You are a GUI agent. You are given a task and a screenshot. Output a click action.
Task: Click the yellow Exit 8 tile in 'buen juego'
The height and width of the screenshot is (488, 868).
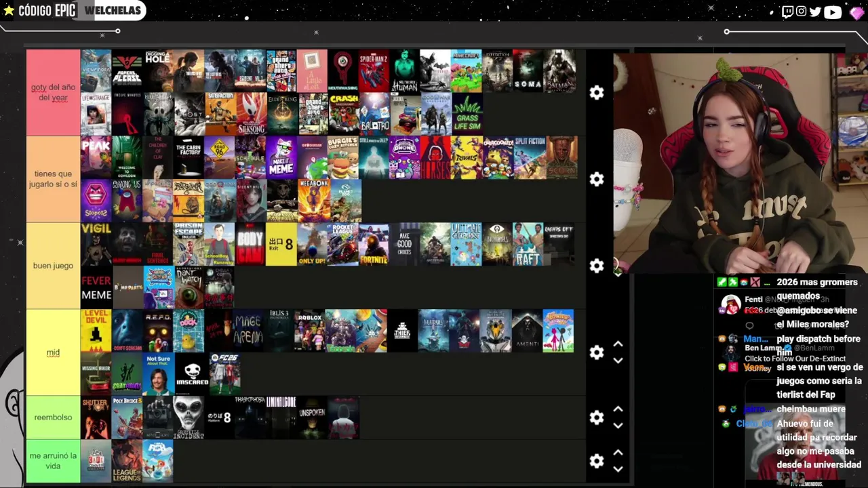click(x=281, y=244)
